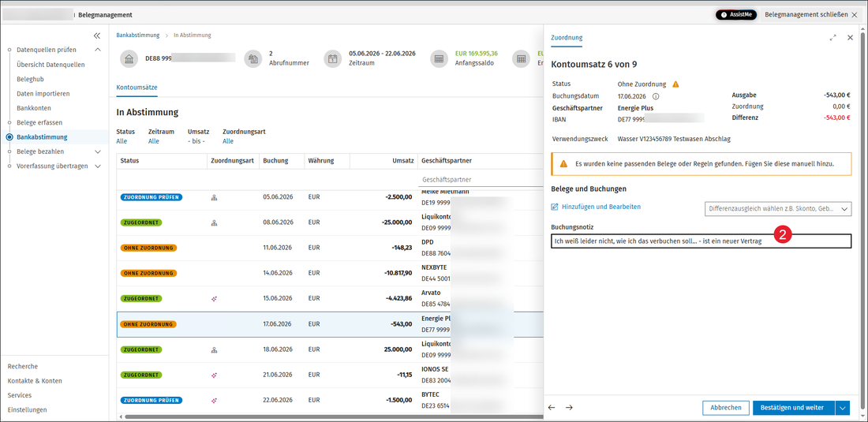
Task: Select the BYTEC row with -1.500,00
Action: (x=330, y=400)
